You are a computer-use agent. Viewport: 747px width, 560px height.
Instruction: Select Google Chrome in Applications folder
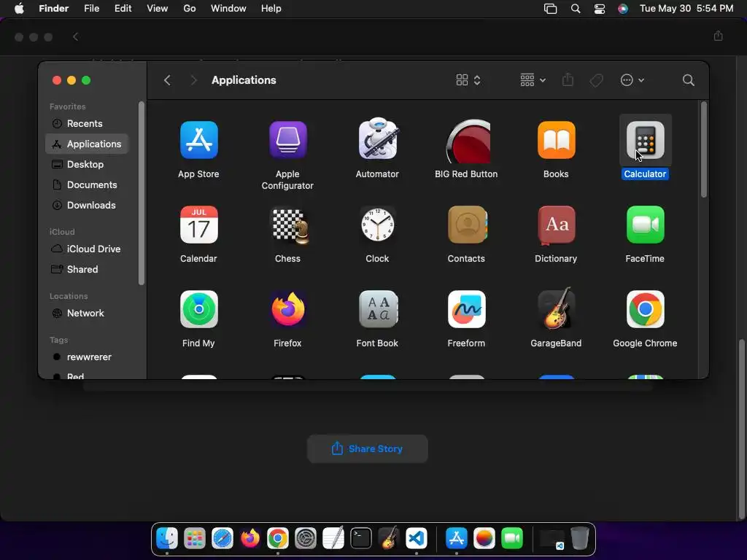pyautogui.click(x=645, y=309)
